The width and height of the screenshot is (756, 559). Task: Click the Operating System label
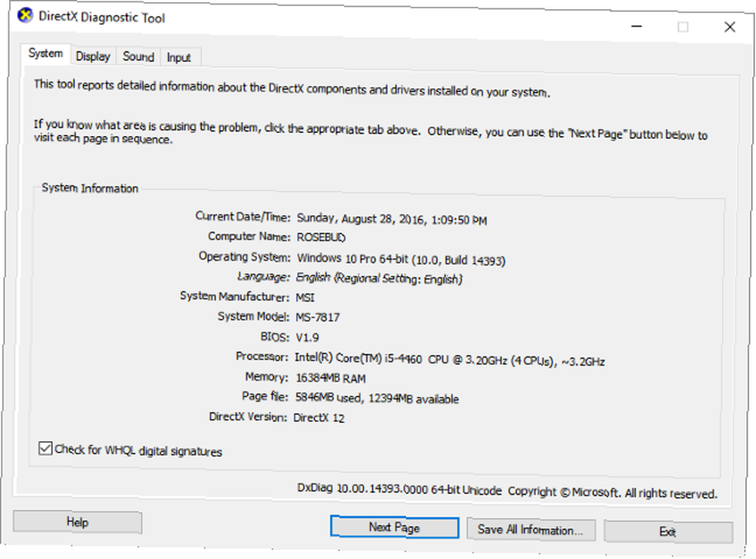point(244,257)
